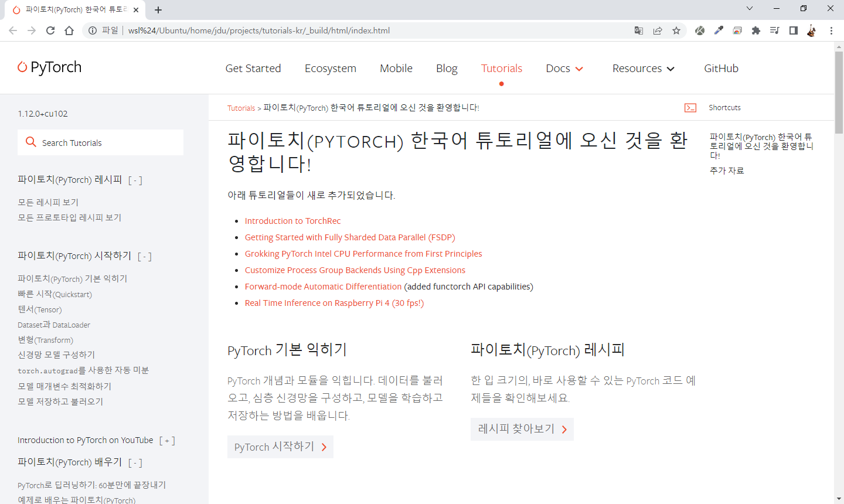Viewport: 844px width, 504px height.
Task: Bookmark this page with star icon
Action: tap(676, 30)
